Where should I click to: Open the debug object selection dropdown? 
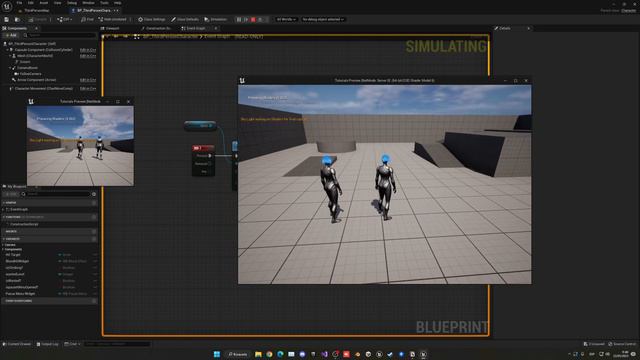(x=323, y=19)
